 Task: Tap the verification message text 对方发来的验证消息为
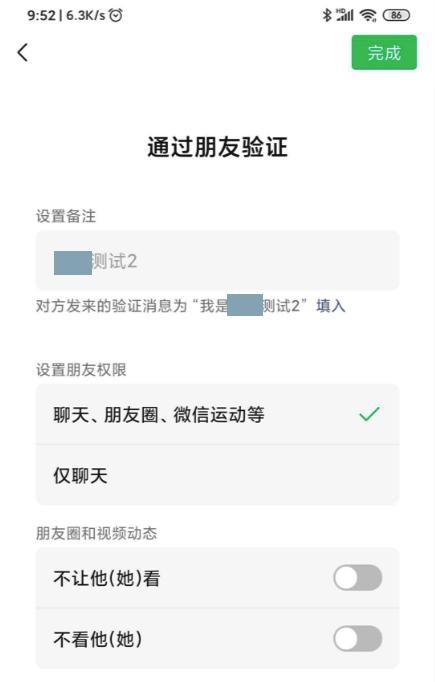tap(111, 306)
